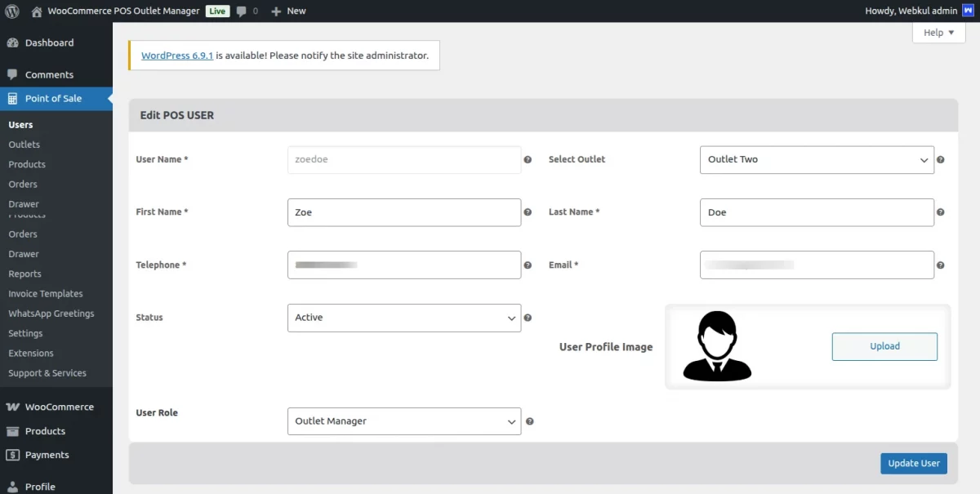Expand the Help tab panel
980x494 pixels.
pyautogui.click(x=938, y=33)
